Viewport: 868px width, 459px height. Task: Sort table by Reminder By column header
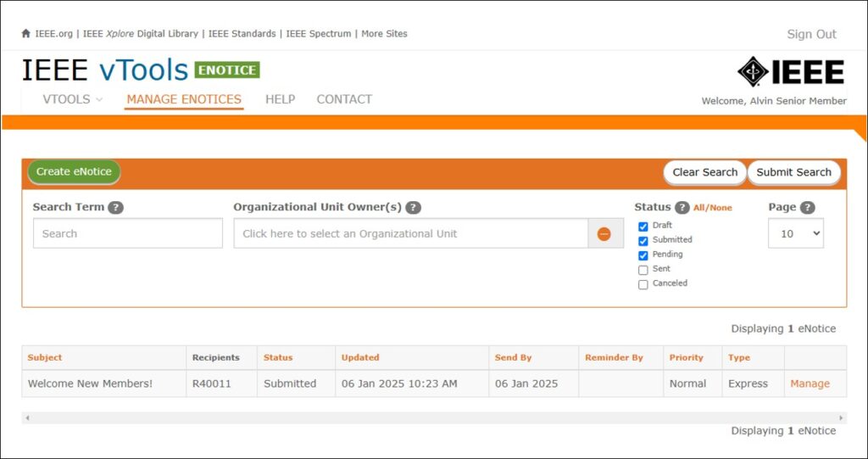point(614,357)
